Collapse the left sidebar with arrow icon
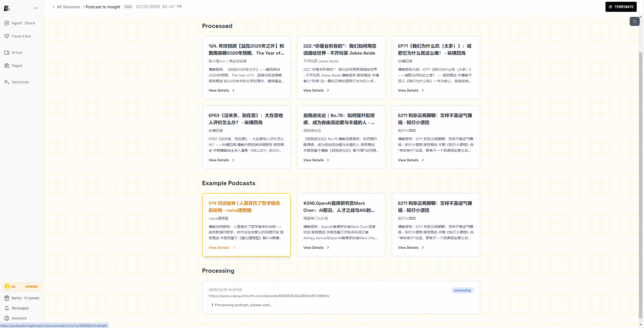 [x=36, y=8]
